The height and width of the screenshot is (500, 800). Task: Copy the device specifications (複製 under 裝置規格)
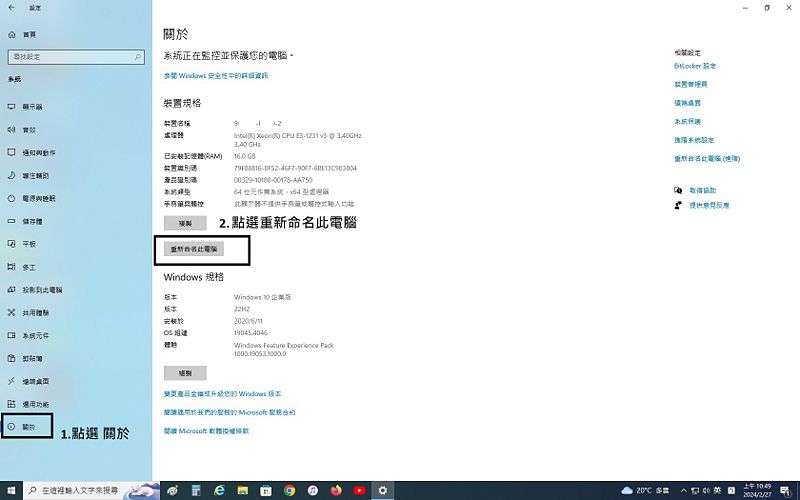pyautogui.click(x=185, y=223)
